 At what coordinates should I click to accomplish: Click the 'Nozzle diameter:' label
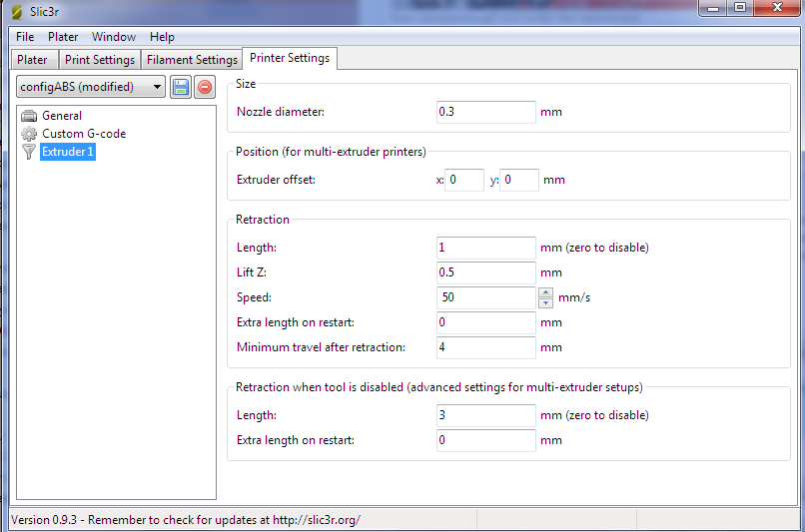(x=281, y=112)
